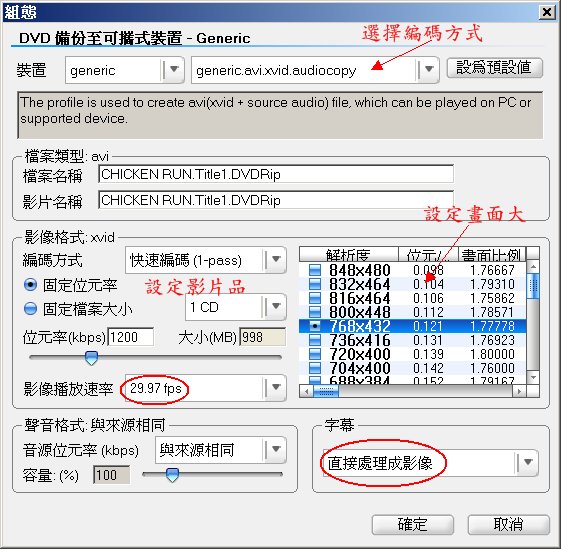Click the 畫面比例 column header

click(x=492, y=254)
